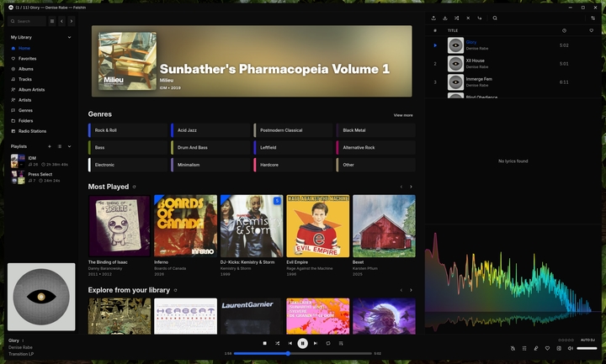Open the playlist list view icon
Screen dimensions: 606x364
pos(60,146)
